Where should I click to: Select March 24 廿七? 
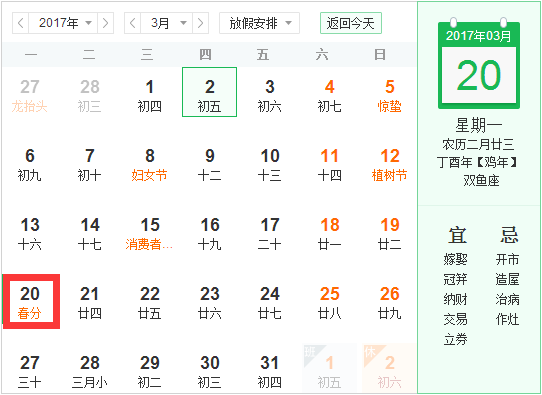(x=270, y=302)
